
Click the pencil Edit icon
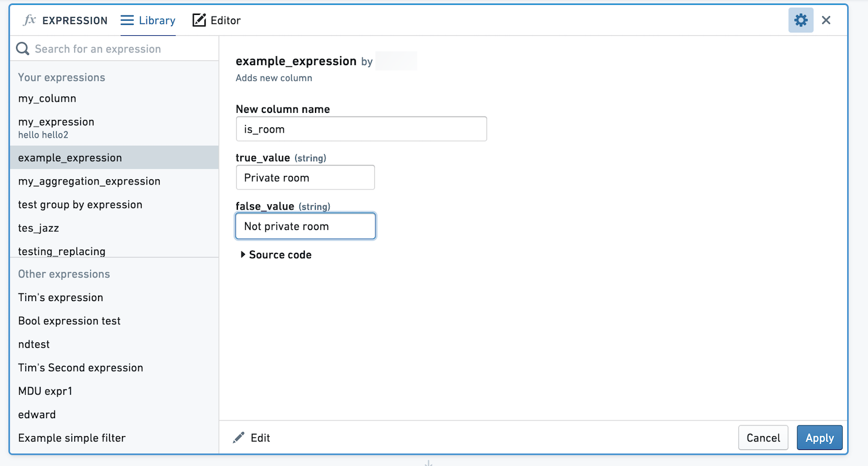(x=239, y=438)
